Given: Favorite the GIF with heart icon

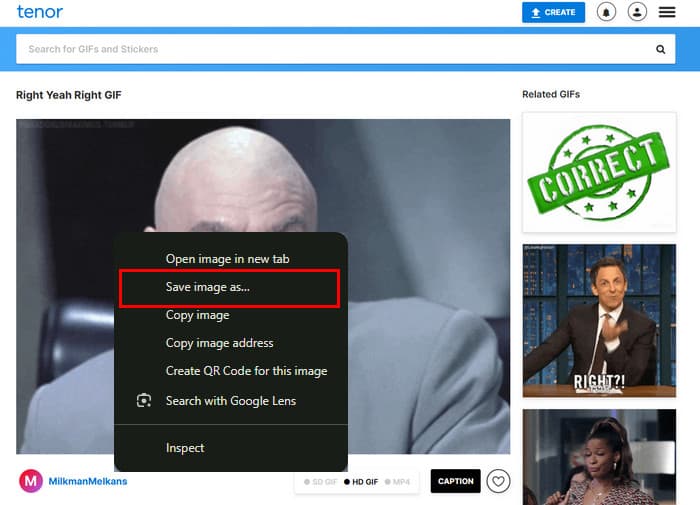Looking at the screenshot, I should pos(498,481).
